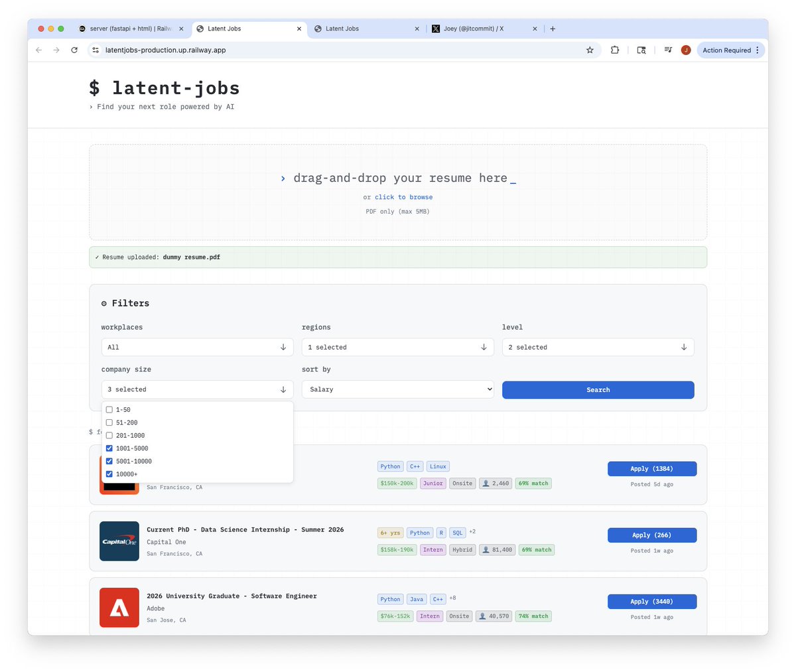Check the 51-200 company size option

(109, 423)
